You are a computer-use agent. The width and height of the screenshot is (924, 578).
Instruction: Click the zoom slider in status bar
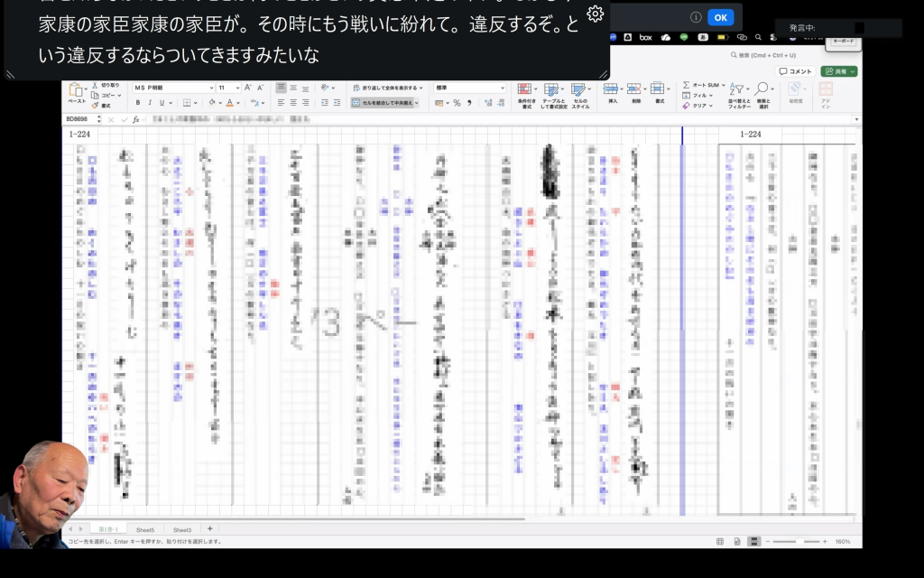(x=799, y=542)
